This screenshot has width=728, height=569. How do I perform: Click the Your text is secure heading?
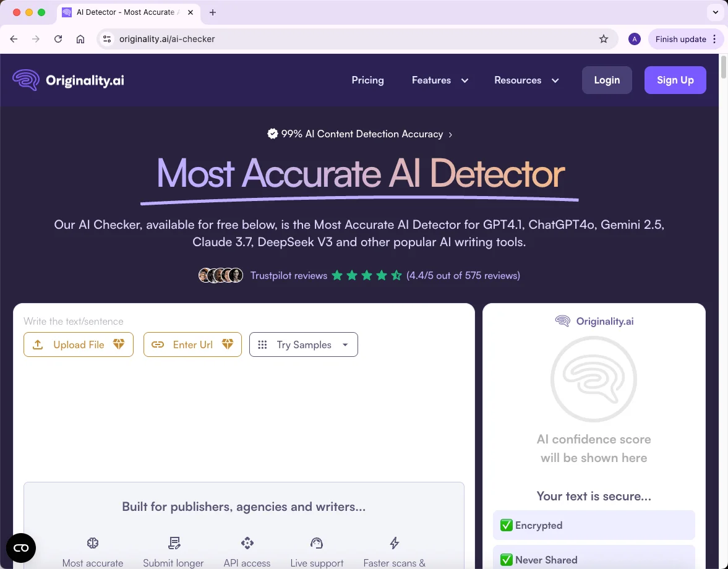pos(594,495)
